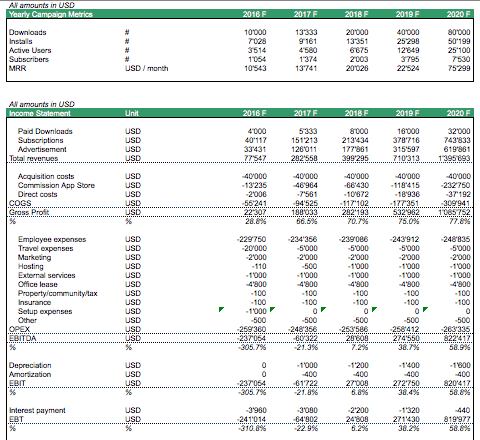This screenshot has width=480, height=440.
Task: Click the 'Marketing' row label
Action: coord(34,257)
